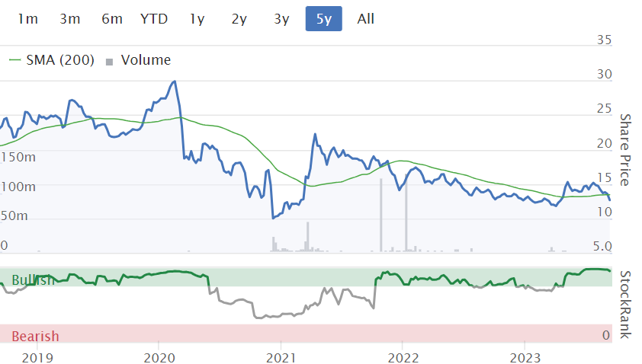
Task: Click the 2020 x-axis label
Action: [159, 358]
